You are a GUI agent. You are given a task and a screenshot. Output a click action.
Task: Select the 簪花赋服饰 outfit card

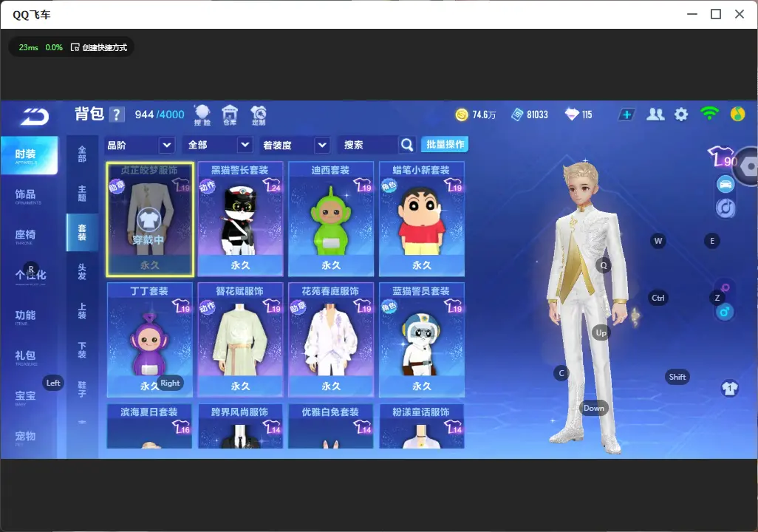click(240, 340)
